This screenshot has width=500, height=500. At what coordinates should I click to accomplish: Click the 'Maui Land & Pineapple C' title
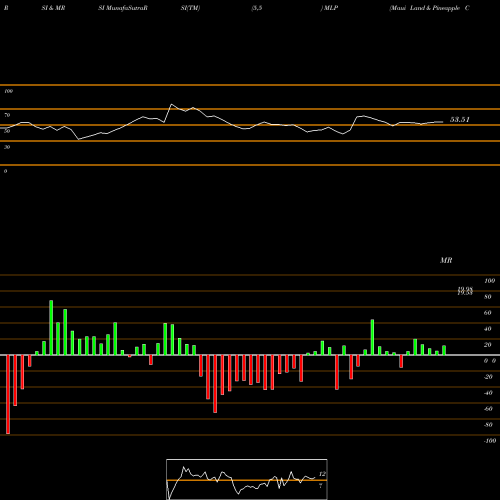point(430,8)
